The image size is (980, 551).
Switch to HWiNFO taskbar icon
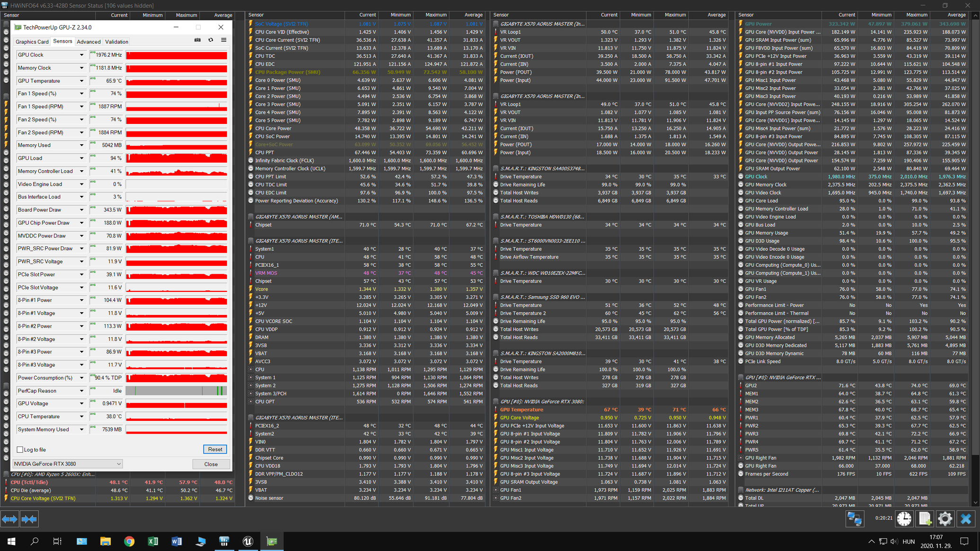pyautogui.click(x=224, y=541)
